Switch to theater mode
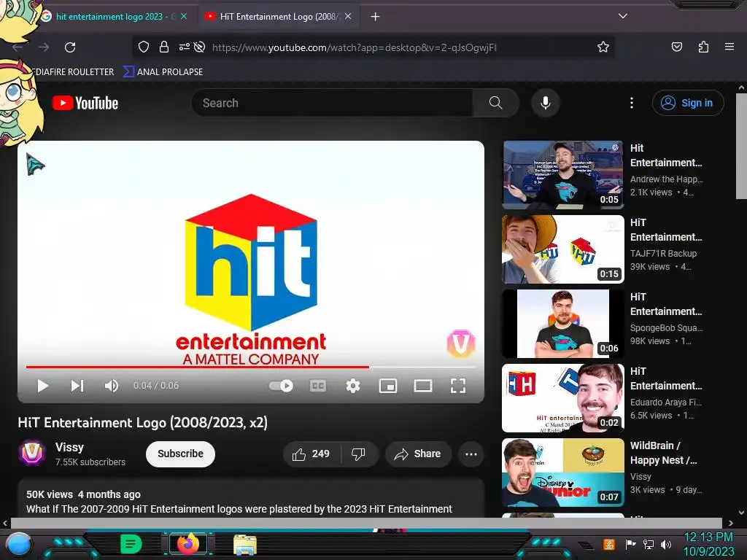The width and height of the screenshot is (747, 560). tap(423, 386)
